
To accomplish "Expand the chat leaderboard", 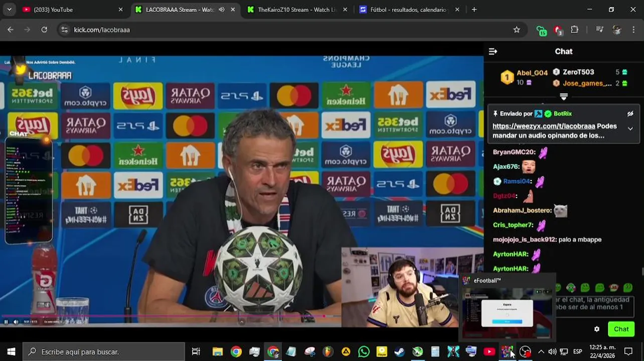I will point(564,96).
